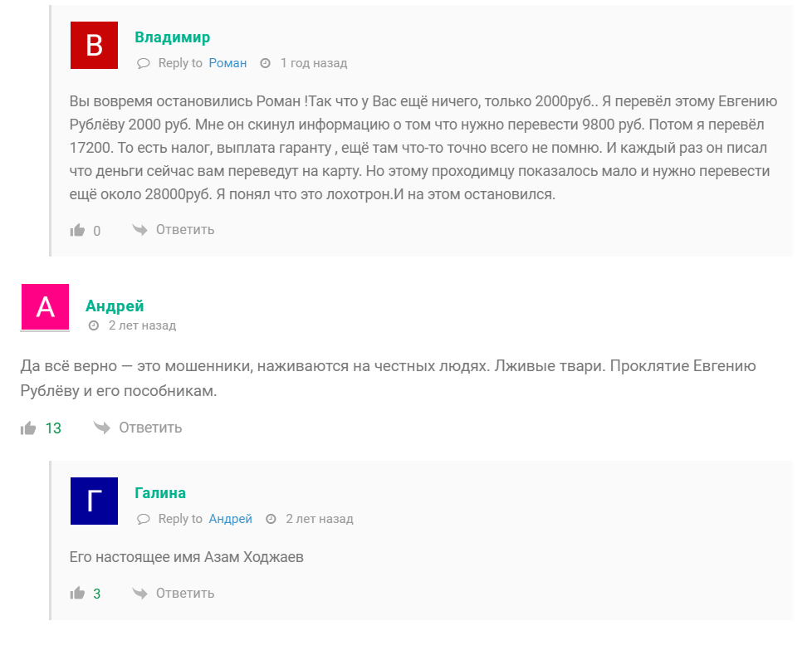Screen dimensions: 812x665
Task: Click the clock icon under Андрей's name
Action: point(94,325)
